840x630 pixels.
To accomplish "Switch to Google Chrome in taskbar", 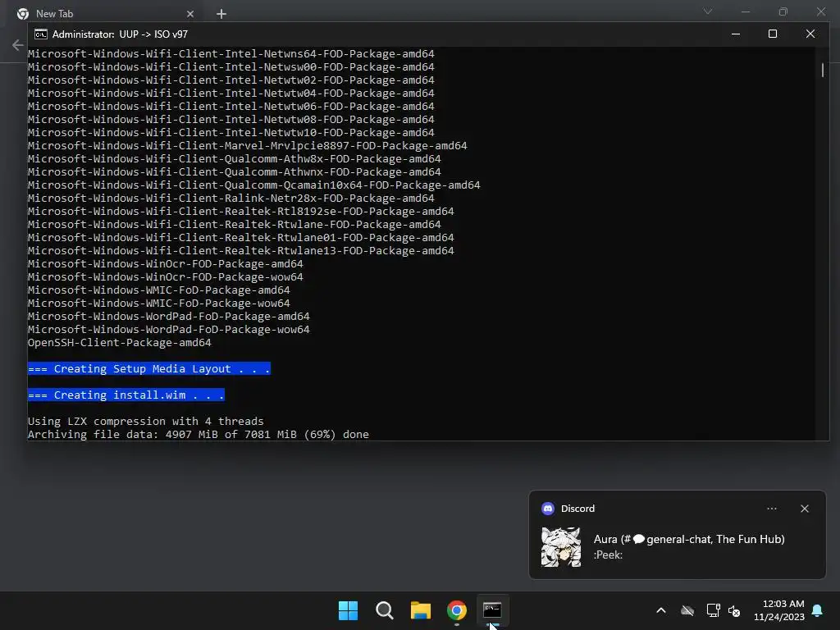I will click(456, 610).
